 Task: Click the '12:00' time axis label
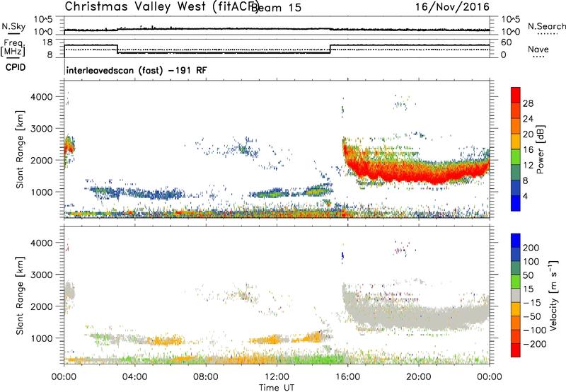(277, 377)
